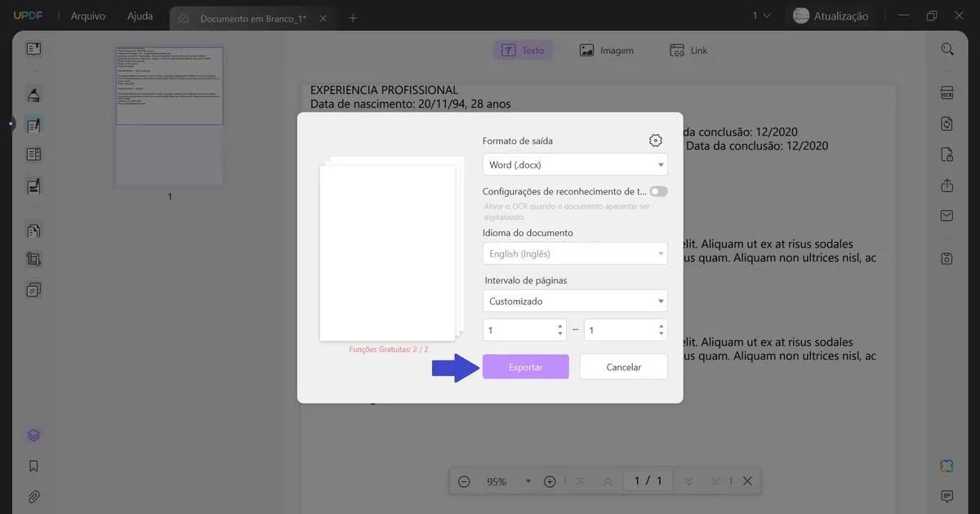The width and height of the screenshot is (980, 514).
Task: Open the share icon on right sidebar
Action: coord(947,185)
